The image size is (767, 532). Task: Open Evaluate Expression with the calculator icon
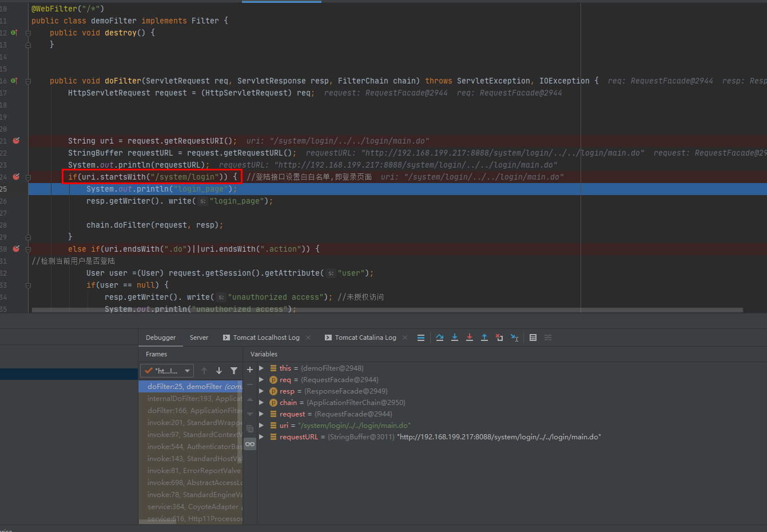tap(532, 338)
